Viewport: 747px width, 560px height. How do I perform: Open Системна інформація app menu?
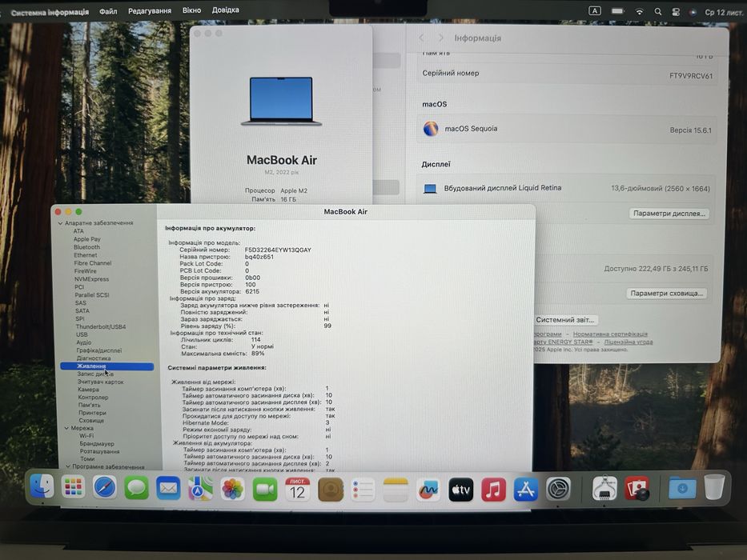click(x=50, y=12)
